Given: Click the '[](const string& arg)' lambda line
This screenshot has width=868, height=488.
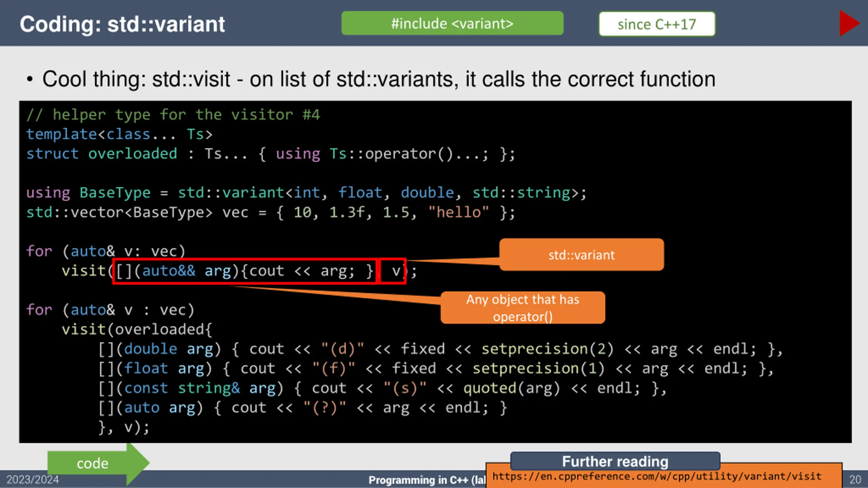Looking at the screenshot, I should click(x=382, y=388).
